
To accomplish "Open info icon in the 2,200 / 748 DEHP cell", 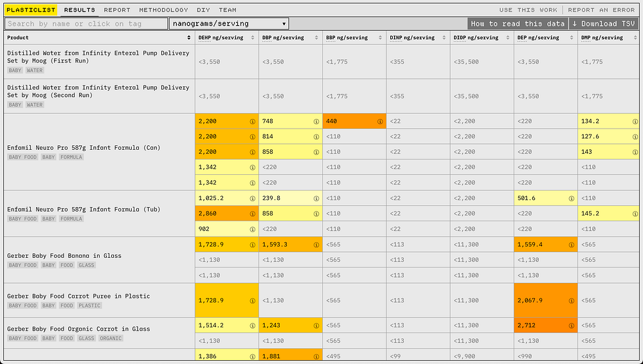I will 253,122.
